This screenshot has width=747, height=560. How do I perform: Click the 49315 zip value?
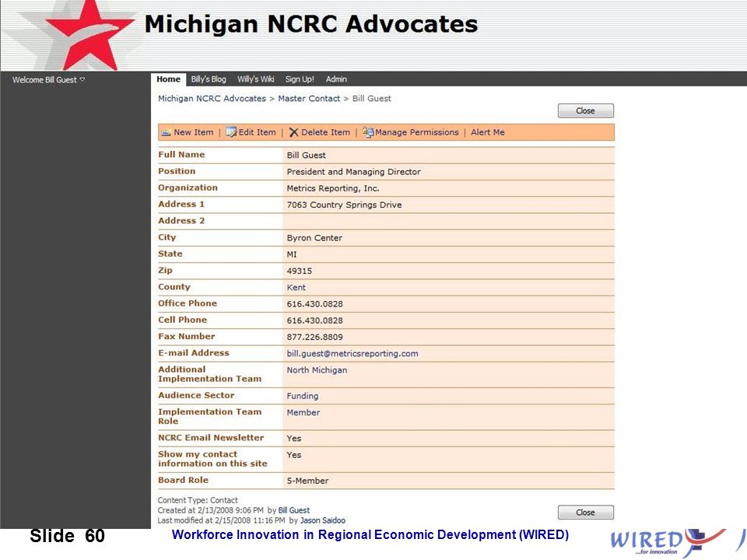pos(299,271)
